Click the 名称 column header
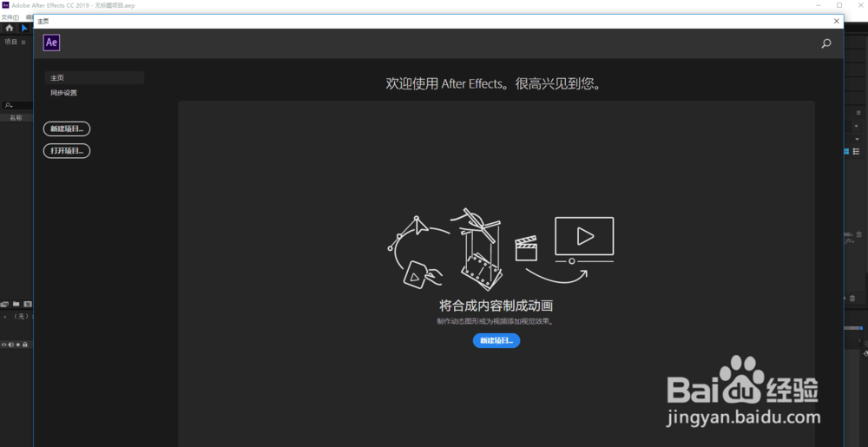The width and height of the screenshot is (868, 447). 16,118
